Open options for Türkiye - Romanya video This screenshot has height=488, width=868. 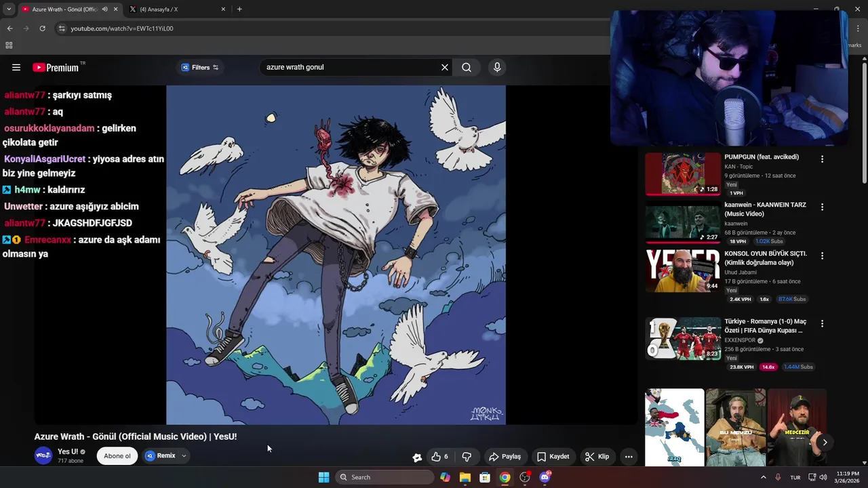[x=822, y=324]
